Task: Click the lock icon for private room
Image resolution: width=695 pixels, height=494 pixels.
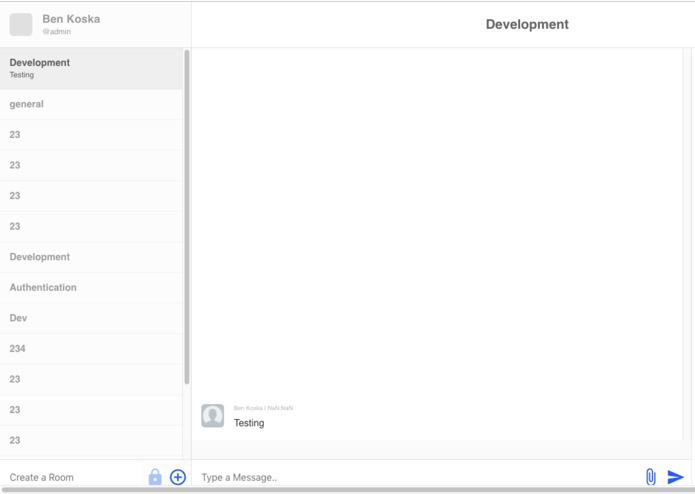Action: click(155, 477)
